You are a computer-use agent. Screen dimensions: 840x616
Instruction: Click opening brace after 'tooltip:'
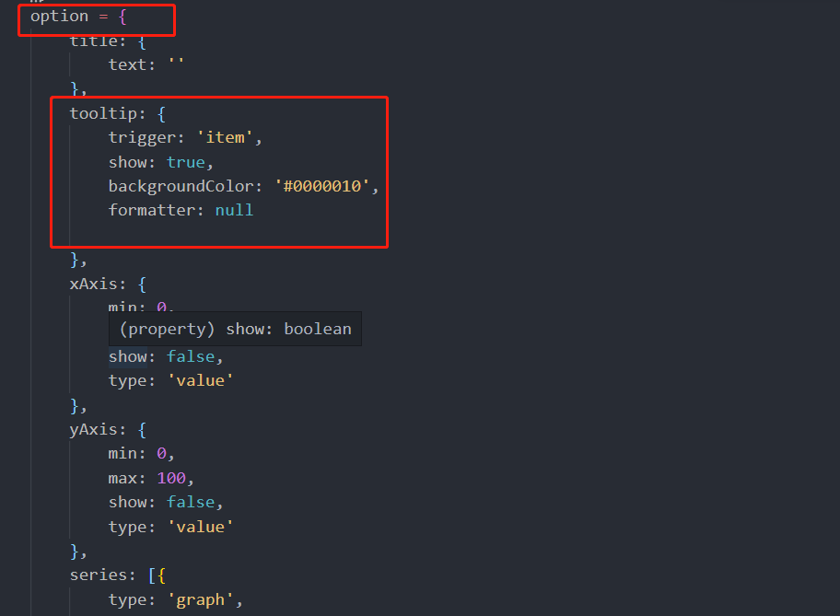(x=161, y=114)
